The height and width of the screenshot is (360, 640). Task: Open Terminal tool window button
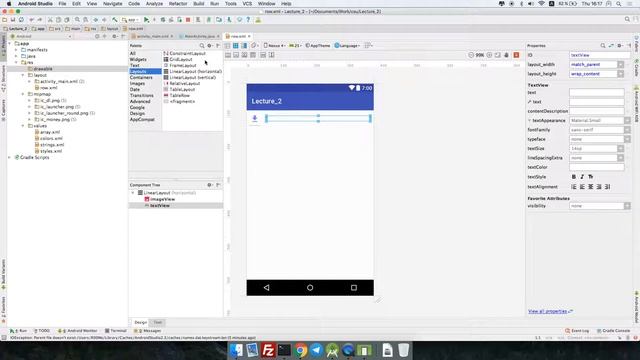click(116, 331)
